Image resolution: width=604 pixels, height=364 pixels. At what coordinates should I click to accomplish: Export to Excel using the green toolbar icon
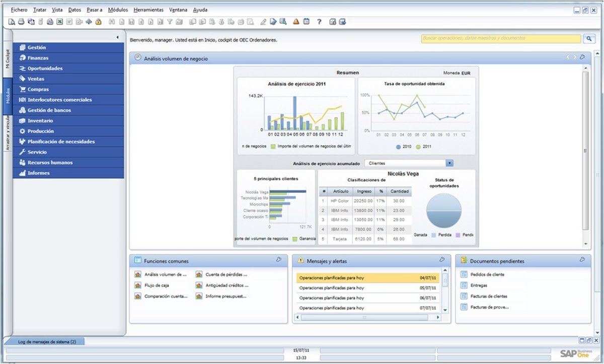click(59, 22)
